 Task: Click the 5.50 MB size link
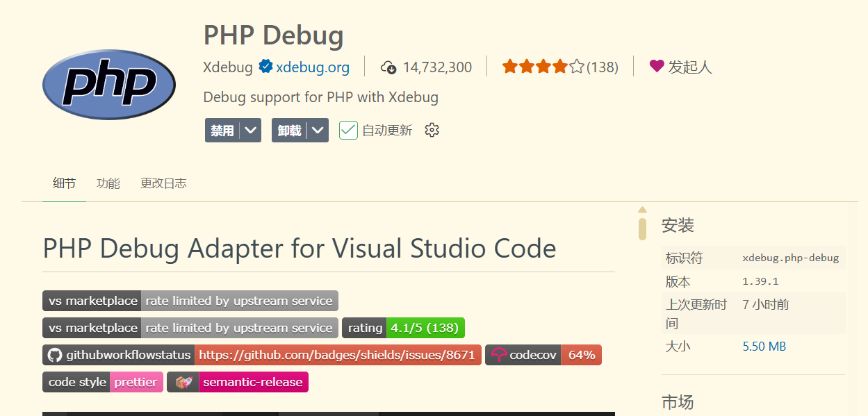point(764,346)
